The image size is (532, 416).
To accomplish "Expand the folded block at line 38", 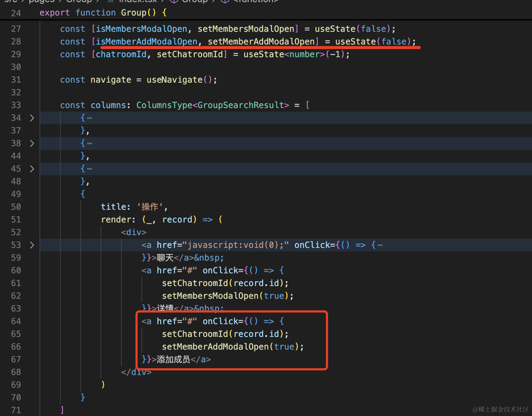I will pyautogui.click(x=32, y=143).
